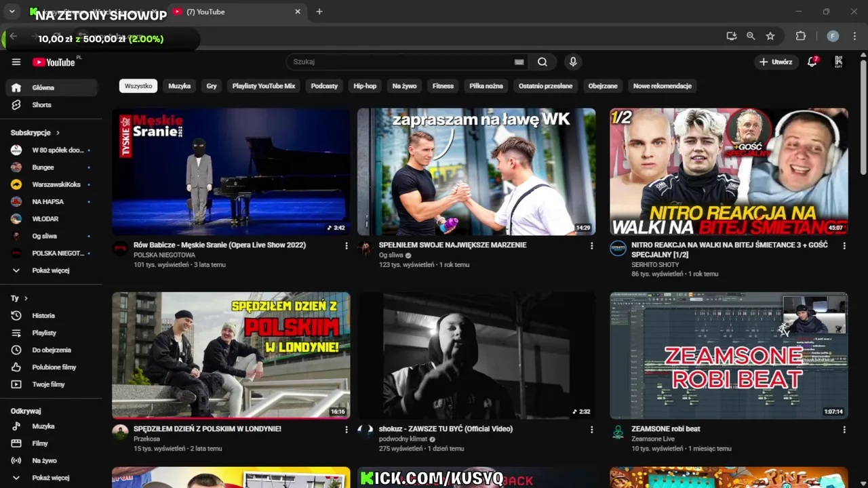The width and height of the screenshot is (868, 488).
Task: Open the Bungee channel subscription
Action: tap(53, 167)
